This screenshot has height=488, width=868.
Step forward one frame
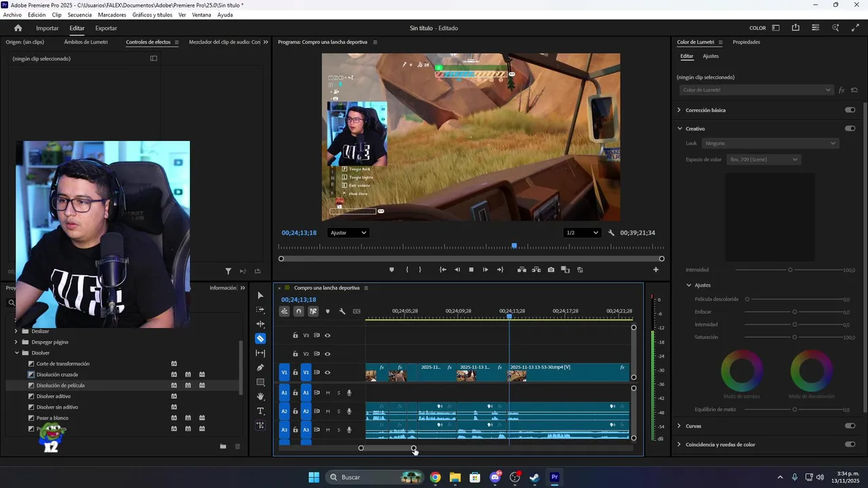486,270
